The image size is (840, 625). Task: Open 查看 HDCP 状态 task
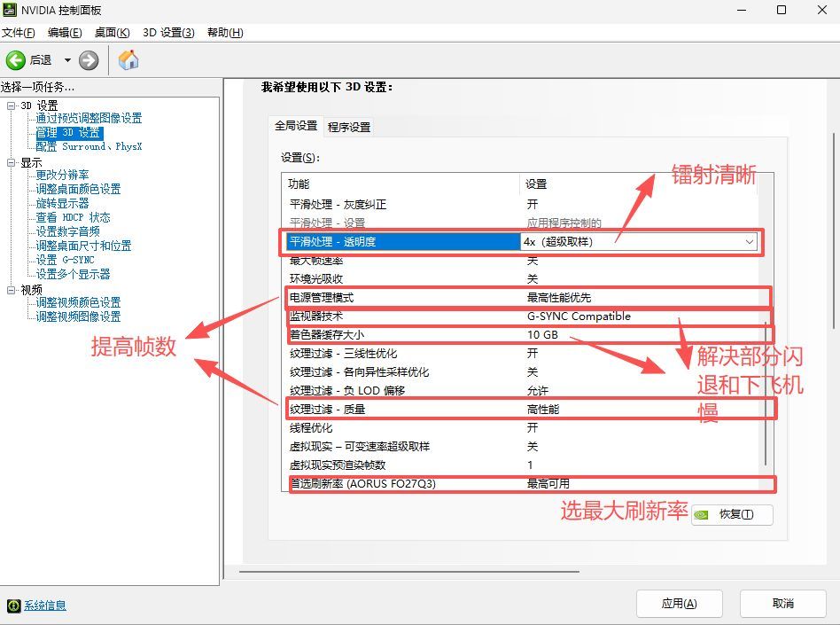(73, 217)
